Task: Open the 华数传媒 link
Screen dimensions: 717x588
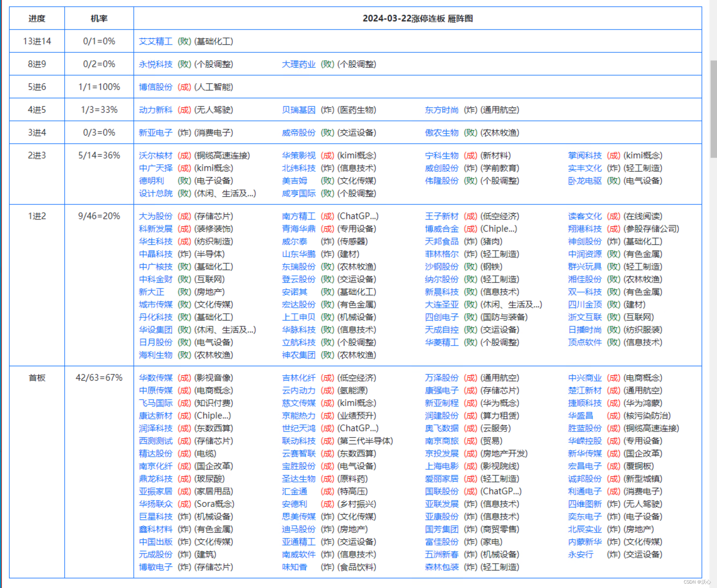Action: [156, 378]
